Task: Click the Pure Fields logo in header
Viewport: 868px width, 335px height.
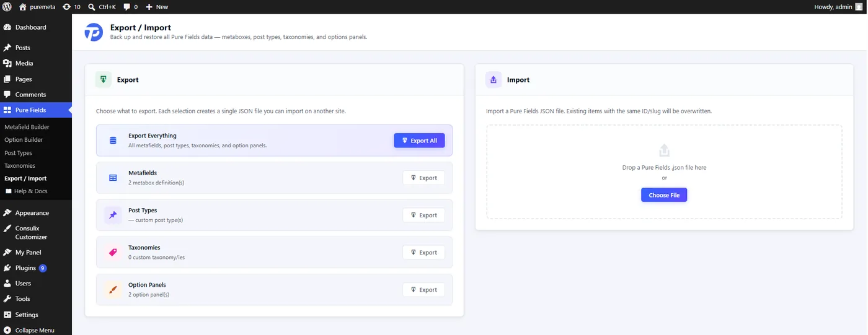Action: click(94, 32)
